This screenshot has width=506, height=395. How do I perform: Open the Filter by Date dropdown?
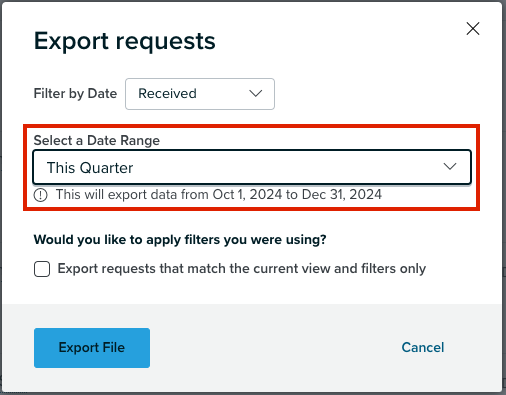[x=200, y=94]
